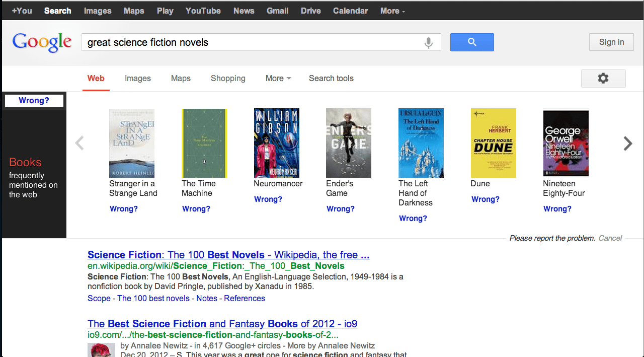Open YouTube from the top bar
The image size is (644, 357).
point(203,11)
